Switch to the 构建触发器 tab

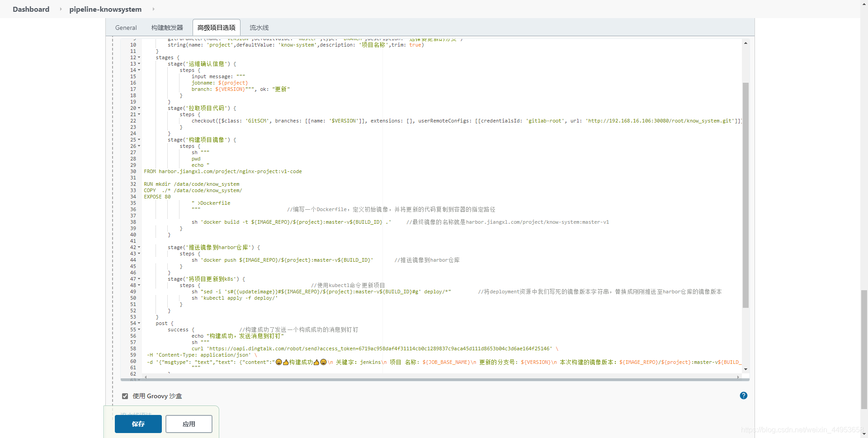pos(167,28)
